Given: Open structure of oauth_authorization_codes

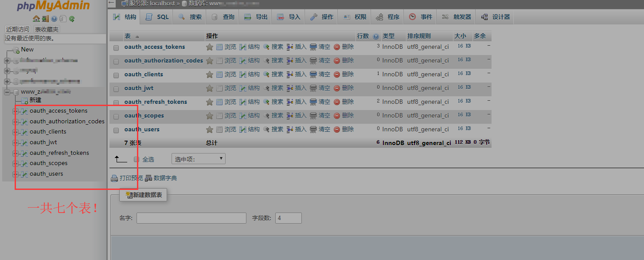Looking at the screenshot, I should point(250,61).
